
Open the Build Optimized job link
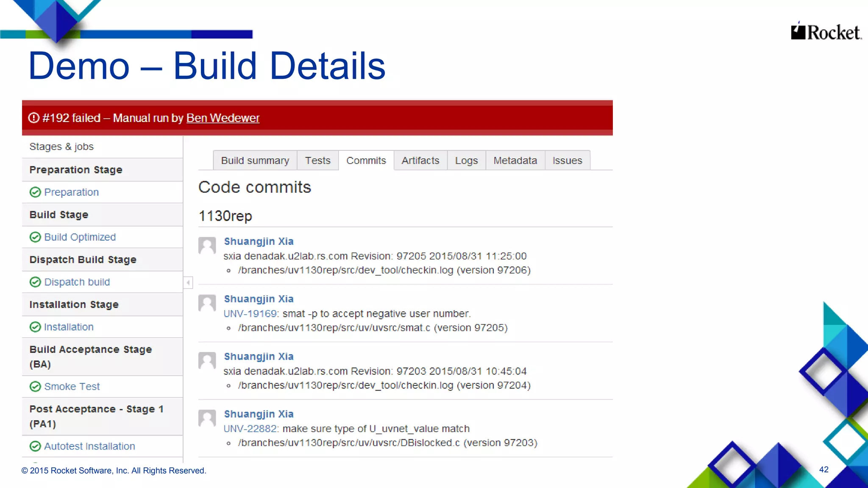80,237
